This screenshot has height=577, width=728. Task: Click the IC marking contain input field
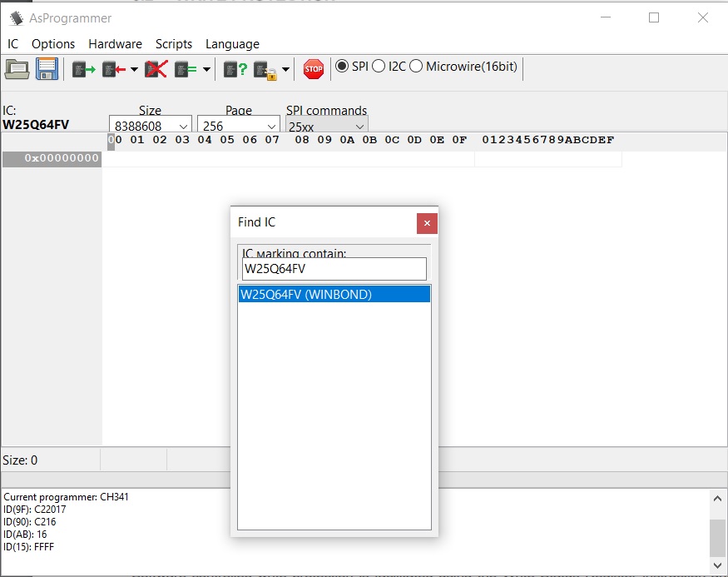point(334,269)
